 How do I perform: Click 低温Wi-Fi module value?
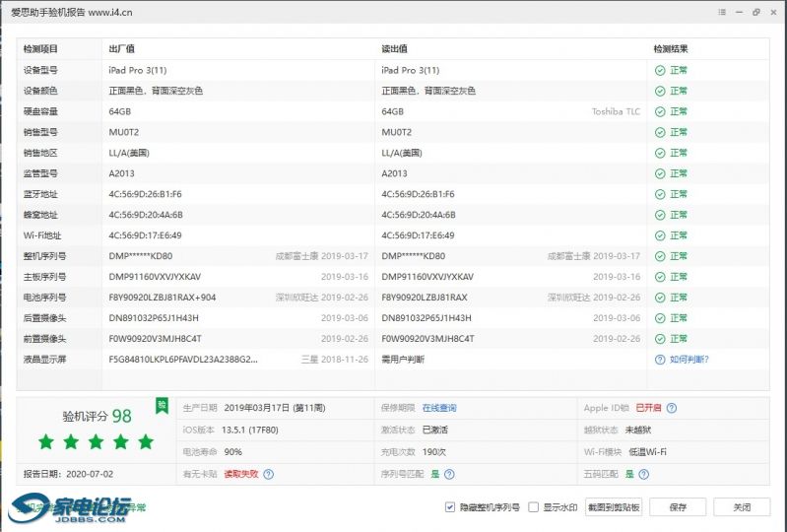click(647, 452)
